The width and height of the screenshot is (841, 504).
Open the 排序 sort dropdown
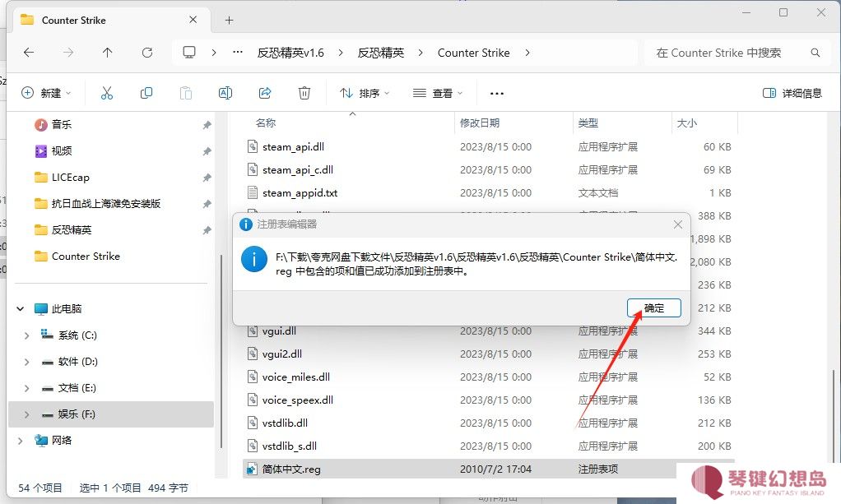pyautogui.click(x=365, y=93)
